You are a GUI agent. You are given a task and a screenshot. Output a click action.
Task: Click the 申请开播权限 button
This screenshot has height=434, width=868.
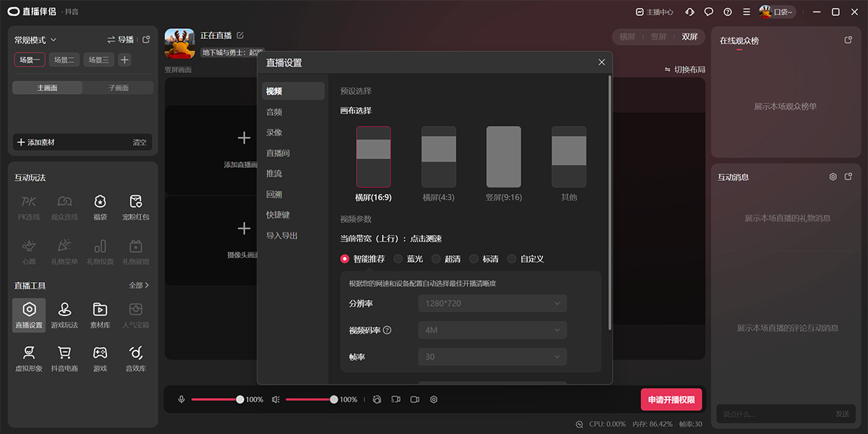coord(673,399)
